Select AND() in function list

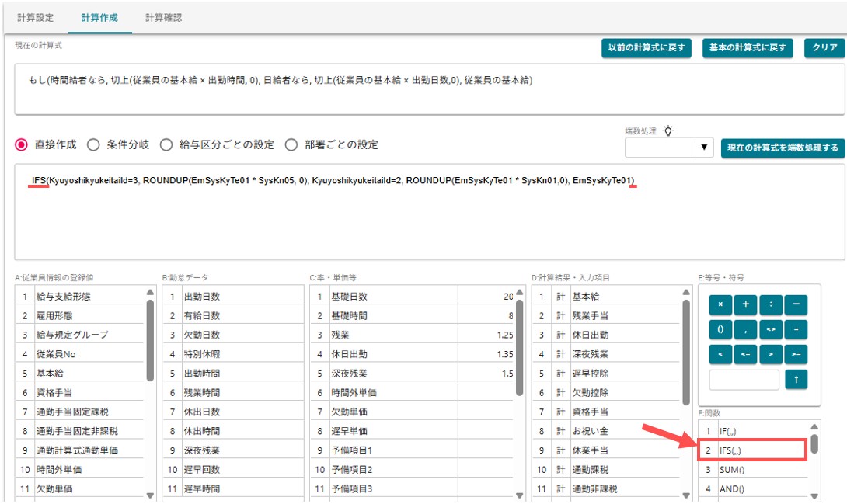pyautogui.click(x=754, y=489)
